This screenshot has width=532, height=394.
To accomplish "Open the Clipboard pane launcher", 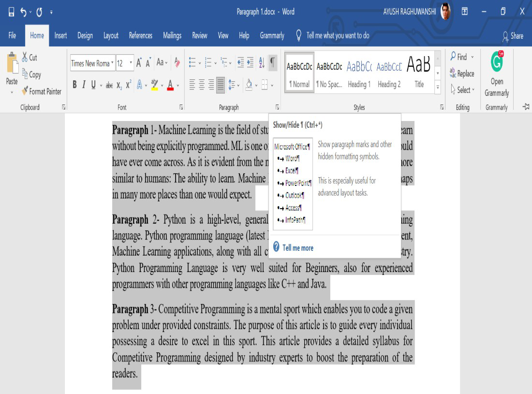I will (64, 107).
